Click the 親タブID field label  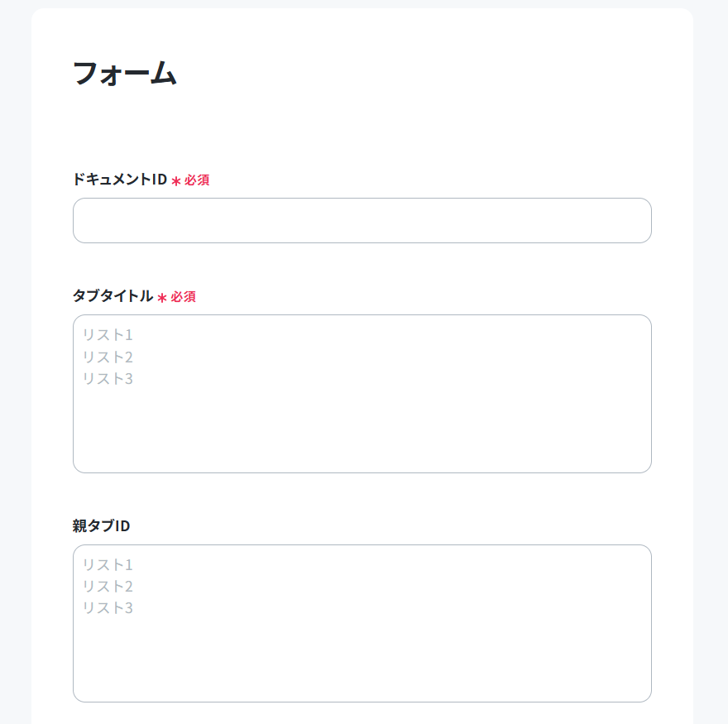(101, 525)
